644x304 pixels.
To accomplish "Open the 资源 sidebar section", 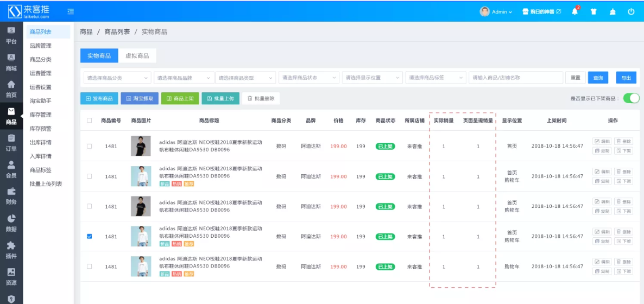I will tap(11, 277).
